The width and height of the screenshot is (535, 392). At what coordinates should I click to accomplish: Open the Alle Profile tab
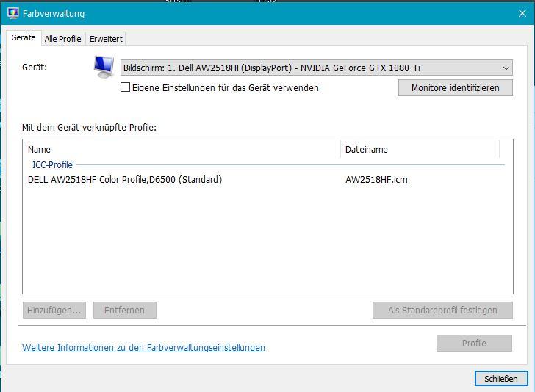(62, 39)
